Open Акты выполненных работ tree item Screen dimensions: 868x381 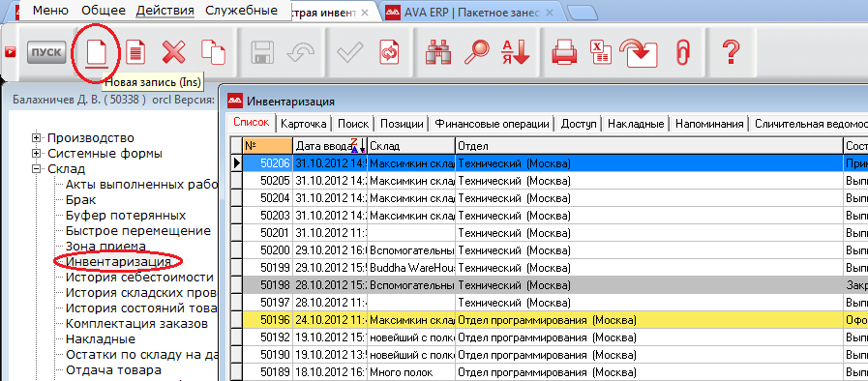click(140, 184)
